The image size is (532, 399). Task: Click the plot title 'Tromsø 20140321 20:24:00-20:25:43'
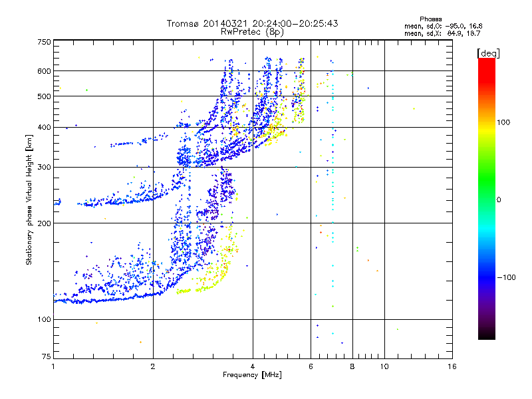(x=252, y=23)
